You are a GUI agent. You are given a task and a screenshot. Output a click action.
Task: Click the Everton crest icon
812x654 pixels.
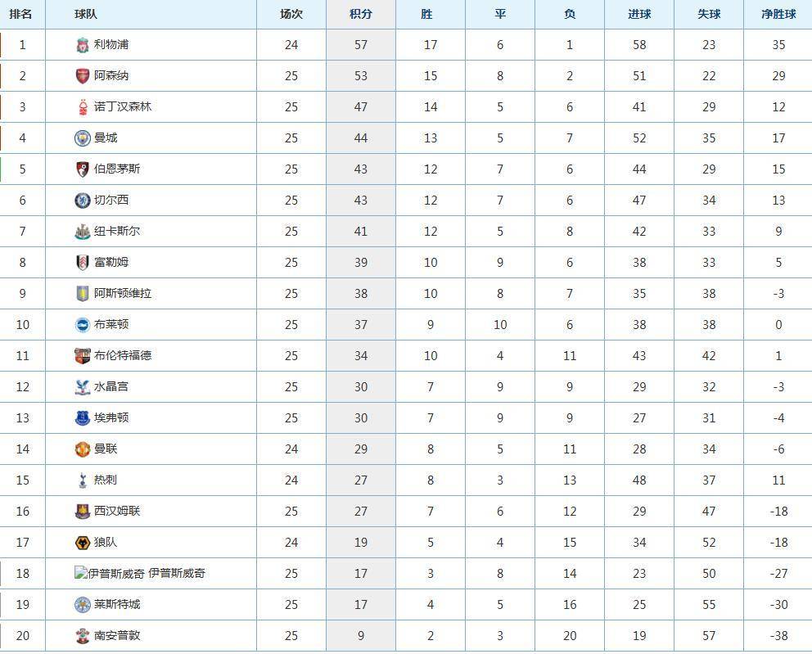(x=83, y=418)
